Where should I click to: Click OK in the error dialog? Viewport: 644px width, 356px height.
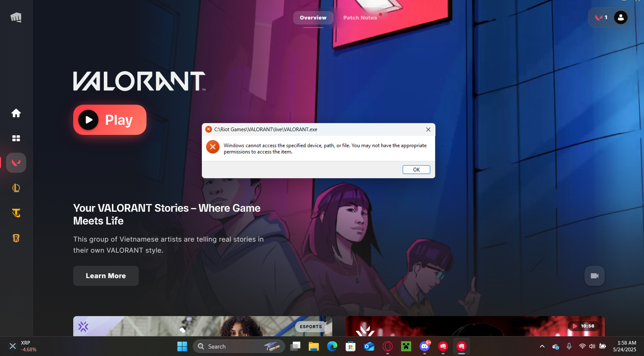[416, 170]
